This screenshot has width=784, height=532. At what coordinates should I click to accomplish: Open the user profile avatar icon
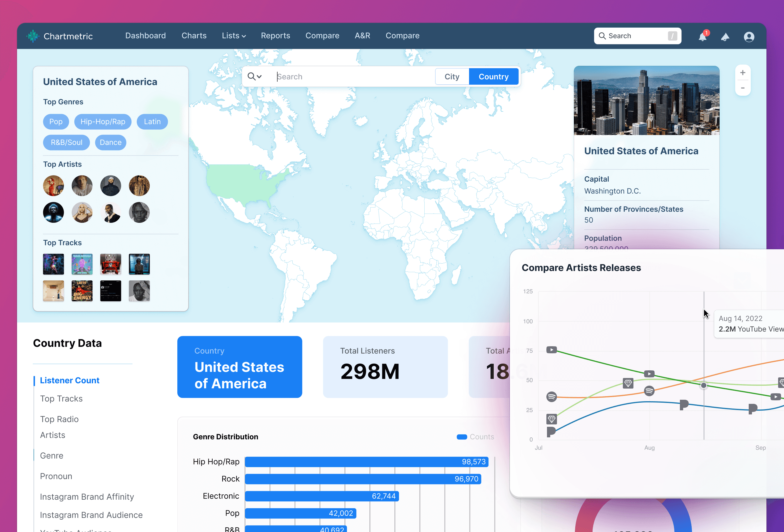point(749,36)
